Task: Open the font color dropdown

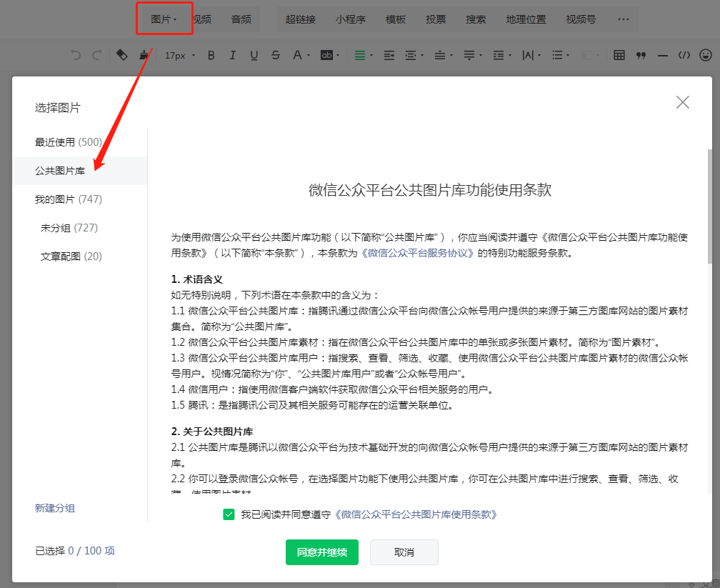Action: point(301,55)
